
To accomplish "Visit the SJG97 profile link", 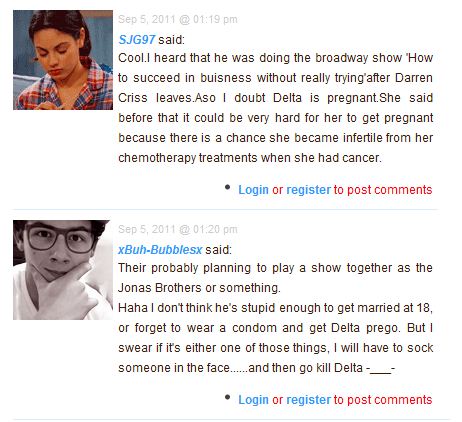I will pyautogui.click(x=136, y=40).
